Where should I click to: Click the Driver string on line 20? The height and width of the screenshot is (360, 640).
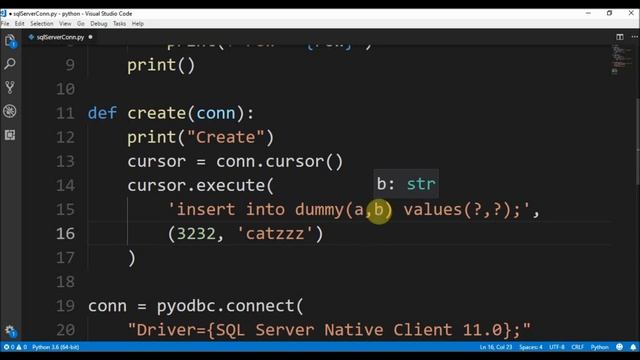click(x=329, y=330)
